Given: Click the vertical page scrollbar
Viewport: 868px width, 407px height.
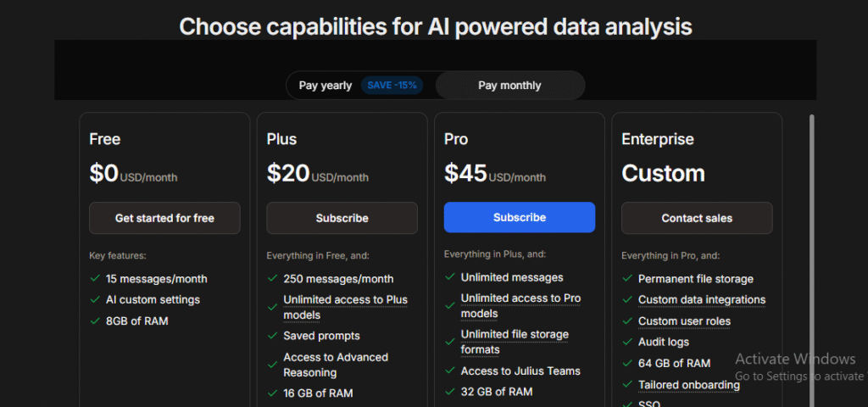Looking at the screenshot, I should (x=812, y=254).
